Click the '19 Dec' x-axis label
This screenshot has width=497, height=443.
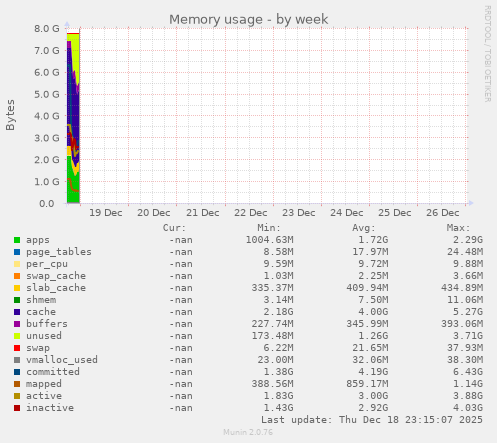[106, 213]
